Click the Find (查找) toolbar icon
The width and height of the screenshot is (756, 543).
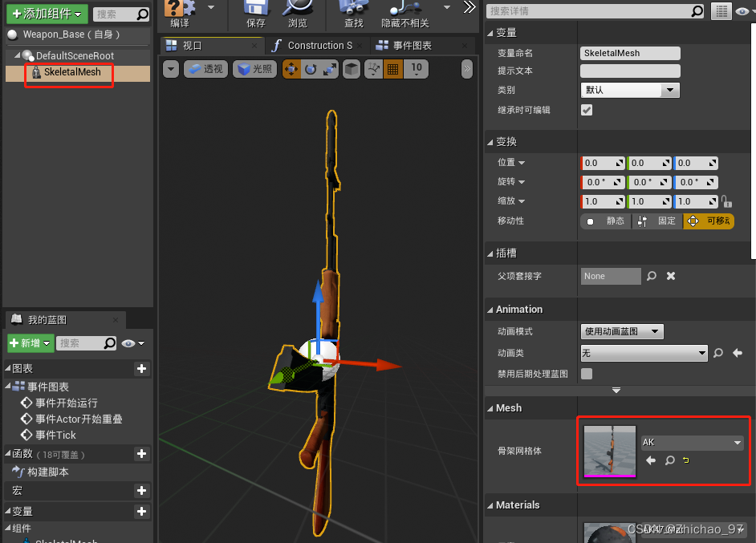coord(353,14)
